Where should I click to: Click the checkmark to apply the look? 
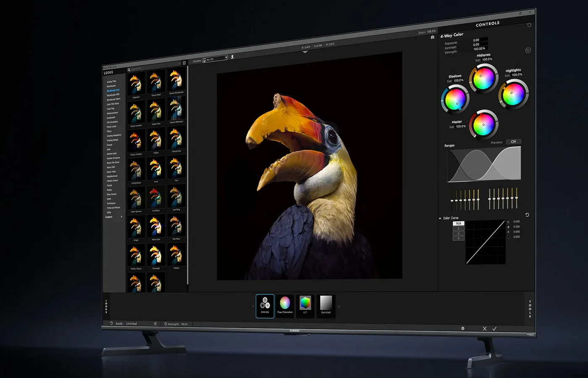tap(494, 329)
